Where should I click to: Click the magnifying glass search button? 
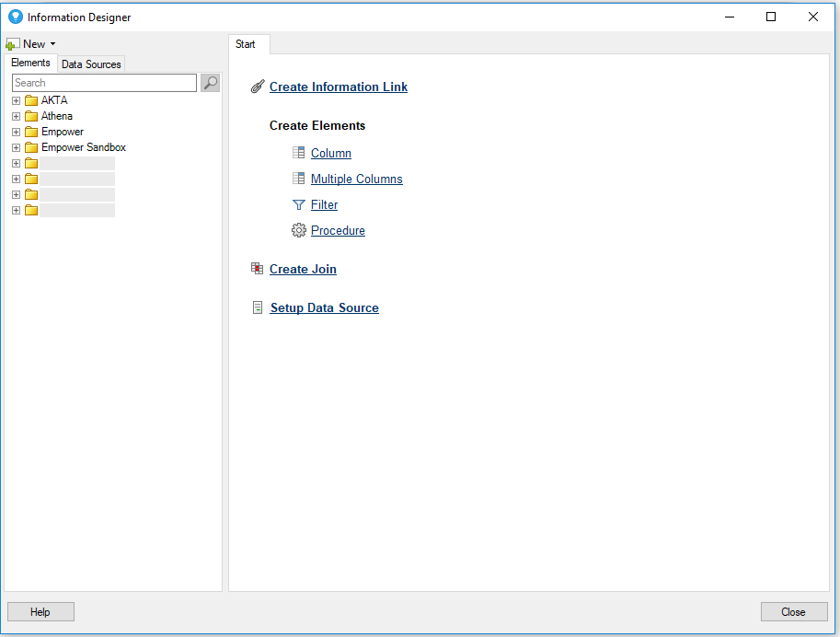click(210, 83)
